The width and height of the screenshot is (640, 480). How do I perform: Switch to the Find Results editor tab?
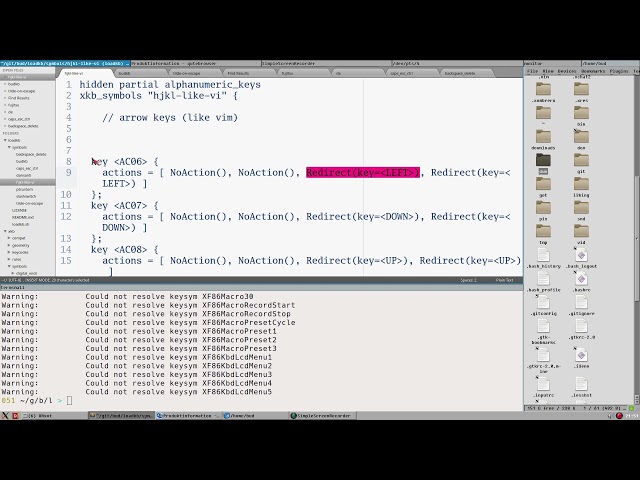pyautogui.click(x=248, y=73)
